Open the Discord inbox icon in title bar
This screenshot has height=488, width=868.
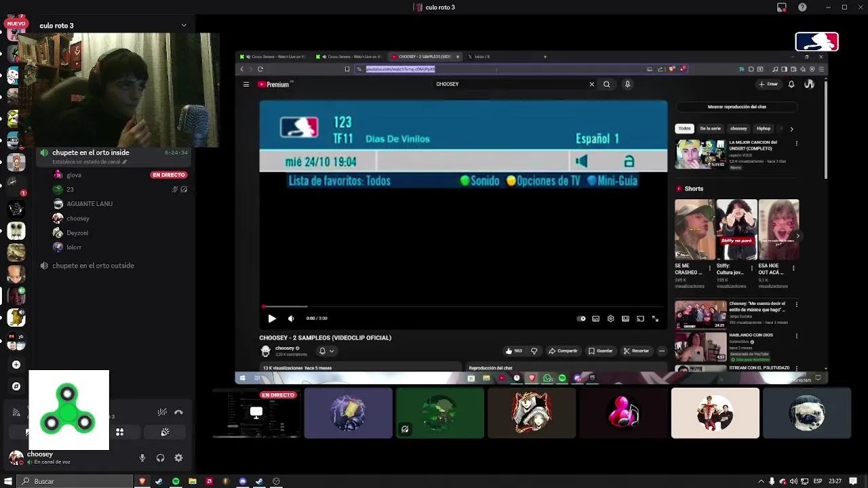(782, 7)
